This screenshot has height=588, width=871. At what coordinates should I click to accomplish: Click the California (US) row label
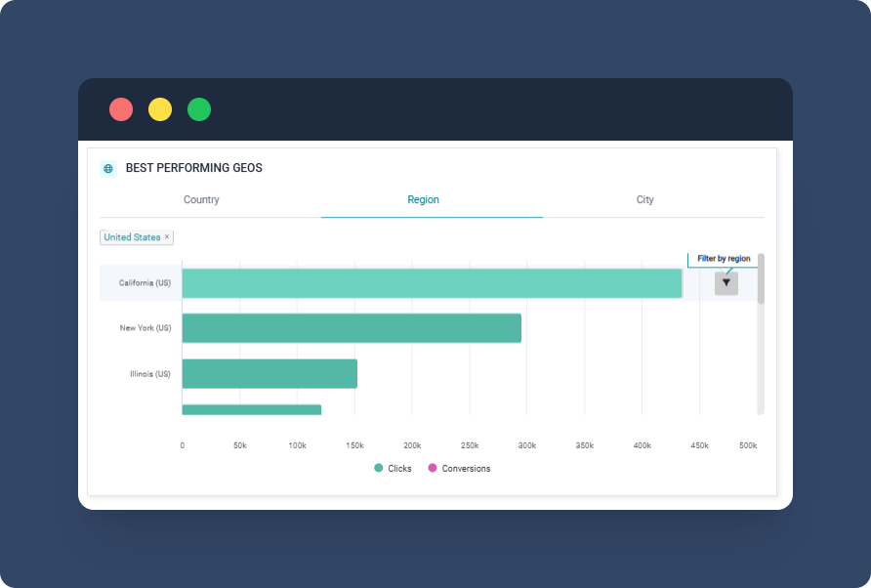[145, 283]
